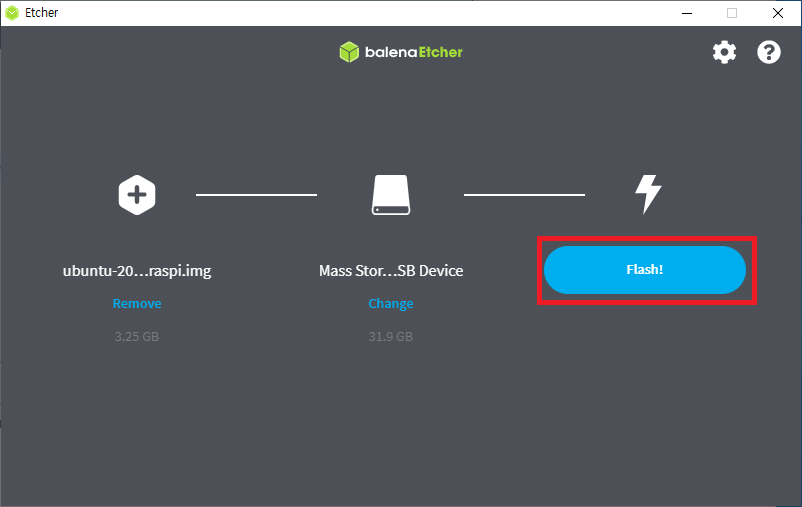802x507 pixels.
Task: Click the Etcher app icon in title bar
Action: point(12,13)
